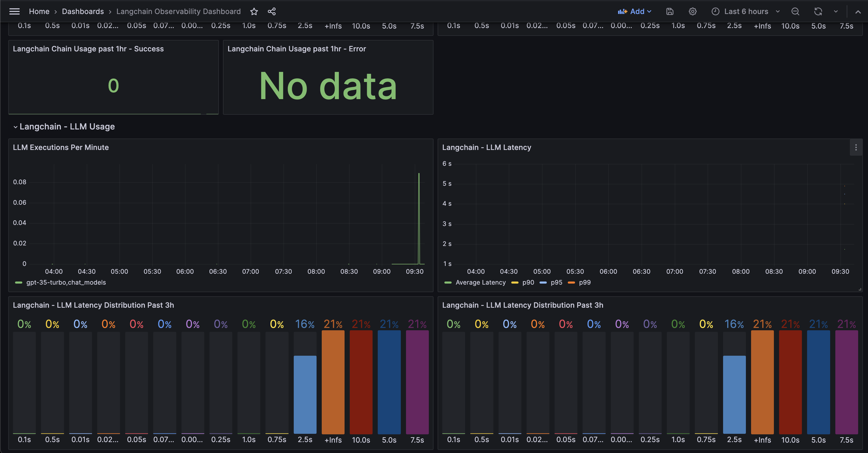Screen dimensions: 868x453
Task: Open the hamburger navigation menu
Action: 14,11
